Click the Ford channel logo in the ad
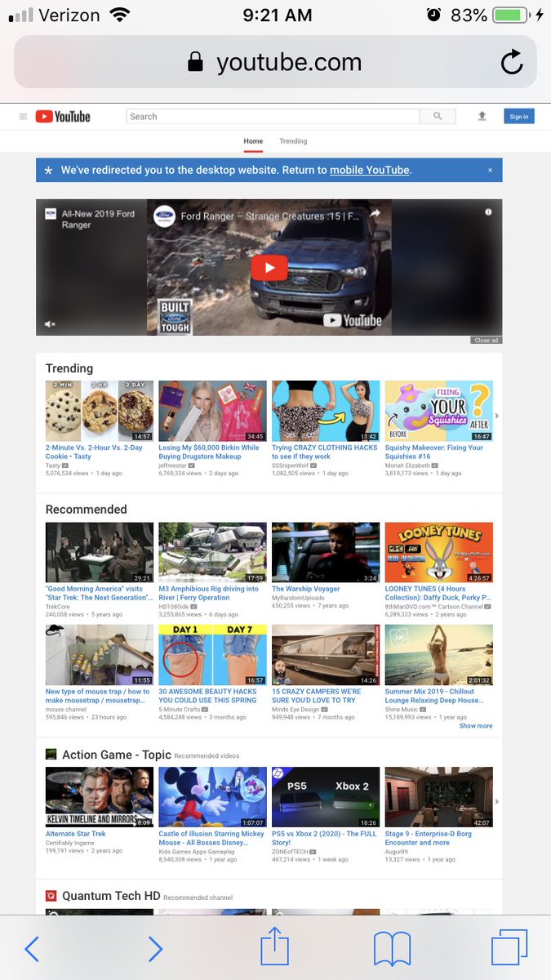This screenshot has width=551, height=980. 164,216
